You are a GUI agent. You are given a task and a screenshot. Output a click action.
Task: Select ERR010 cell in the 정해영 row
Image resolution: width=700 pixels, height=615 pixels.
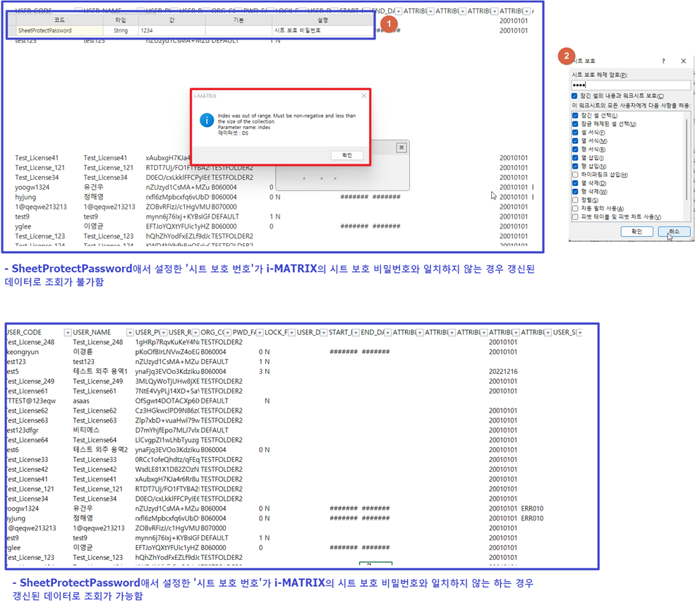pyautogui.click(x=532, y=518)
